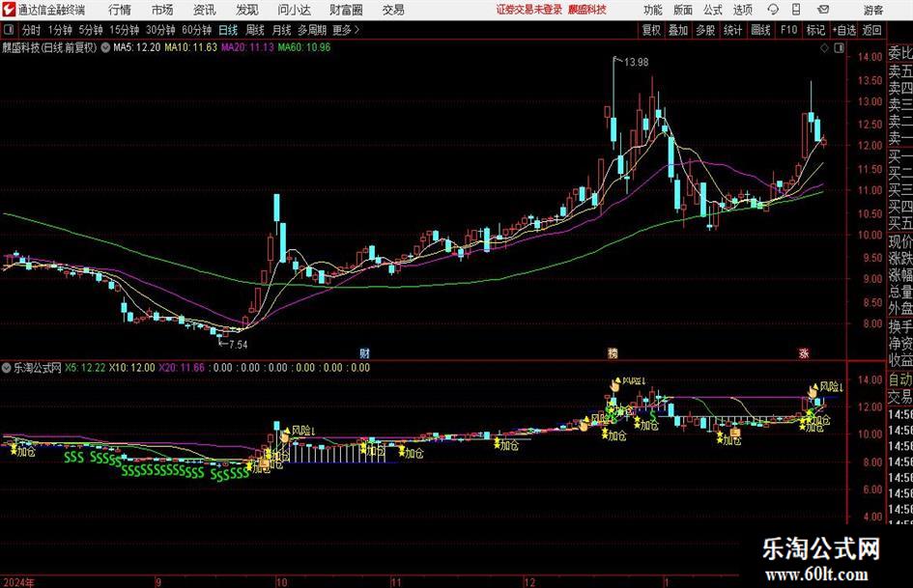
Task: Click the 2024年 label on time axis
Action: (x=17, y=582)
